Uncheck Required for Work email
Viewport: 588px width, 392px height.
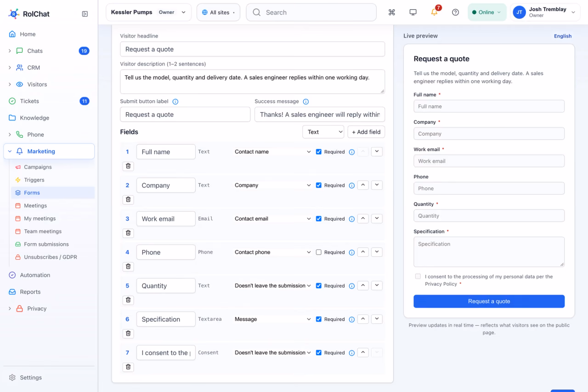point(319,219)
